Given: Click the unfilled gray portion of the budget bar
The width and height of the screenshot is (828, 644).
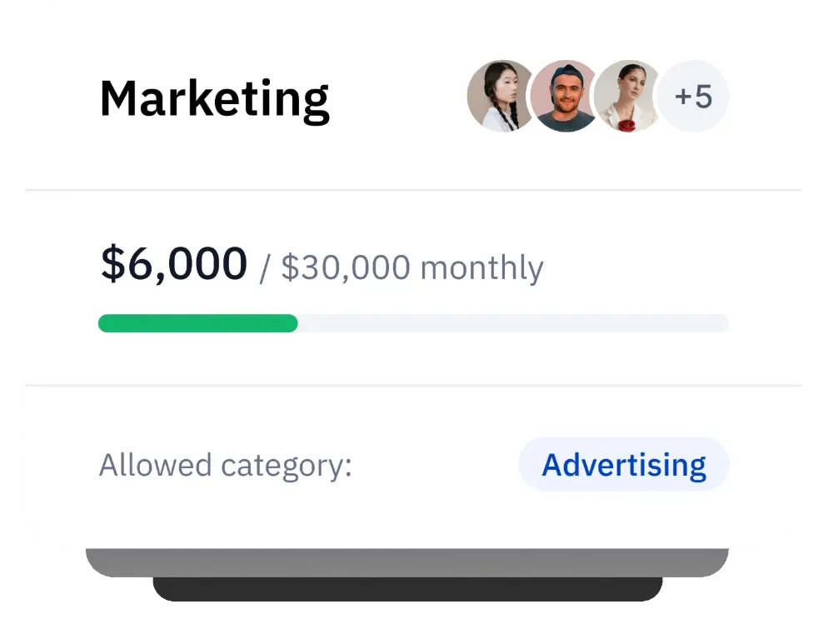Looking at the screenshot, I should [x=513, y=323].
